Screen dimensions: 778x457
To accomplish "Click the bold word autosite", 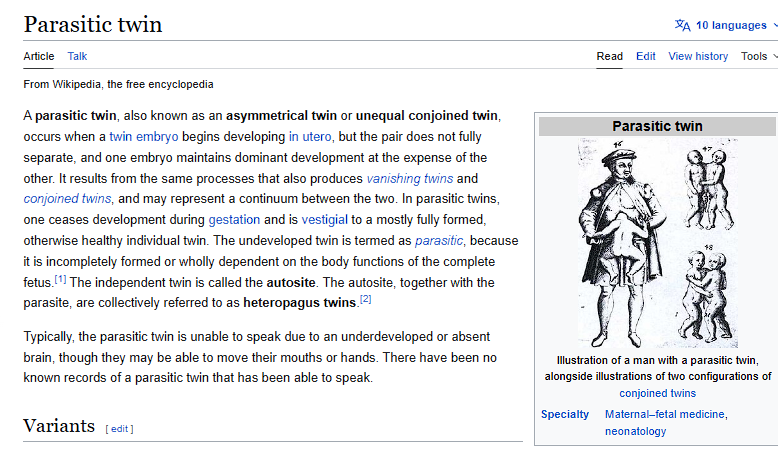I will 291,282.
